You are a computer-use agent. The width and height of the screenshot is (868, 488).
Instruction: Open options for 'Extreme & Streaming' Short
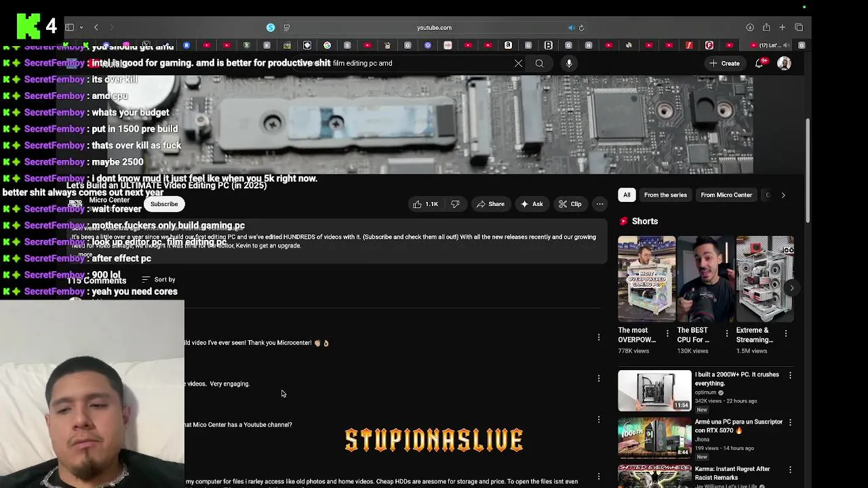(x=786, y=333)
